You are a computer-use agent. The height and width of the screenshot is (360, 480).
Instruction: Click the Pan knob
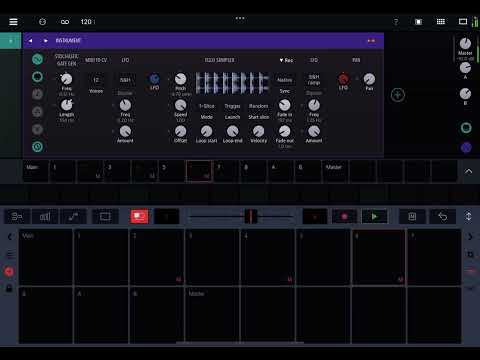[369, 79]
